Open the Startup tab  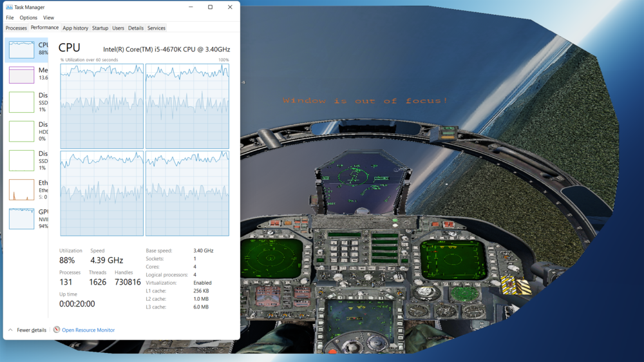click(100, 28)
